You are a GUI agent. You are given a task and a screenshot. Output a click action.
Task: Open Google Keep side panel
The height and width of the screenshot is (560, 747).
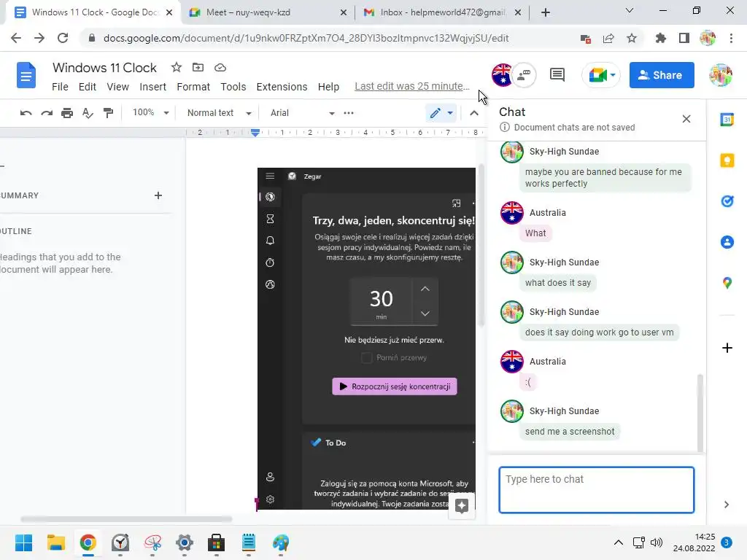coord(727,160)
